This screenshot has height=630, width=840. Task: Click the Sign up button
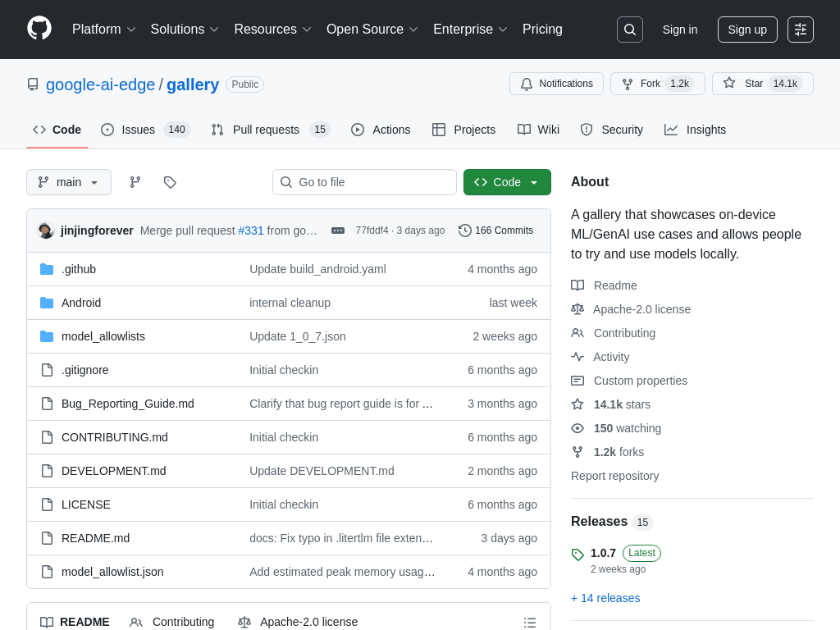point(746,30)
